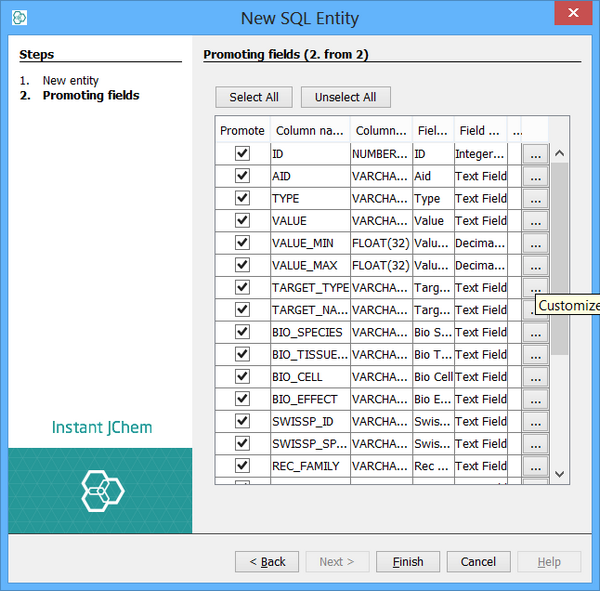Go back with the Back button
Viewport: 600px width, 591px height.
tap(267, 562)
